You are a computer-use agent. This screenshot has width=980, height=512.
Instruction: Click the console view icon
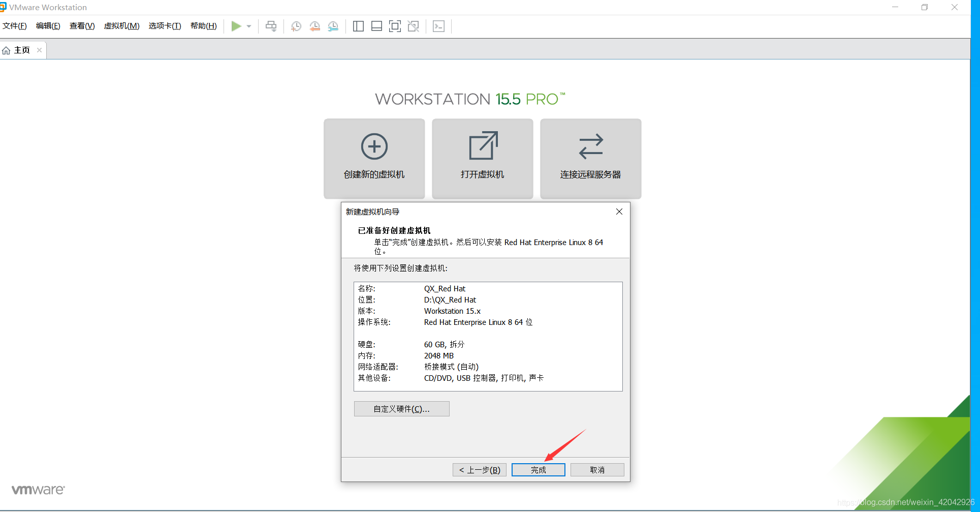tap(438, 26)
